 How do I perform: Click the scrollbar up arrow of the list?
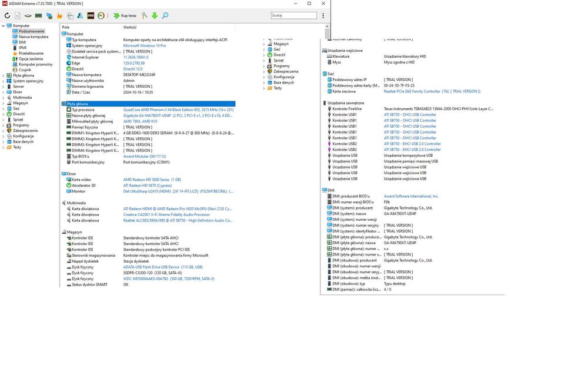tap(327, 26)
